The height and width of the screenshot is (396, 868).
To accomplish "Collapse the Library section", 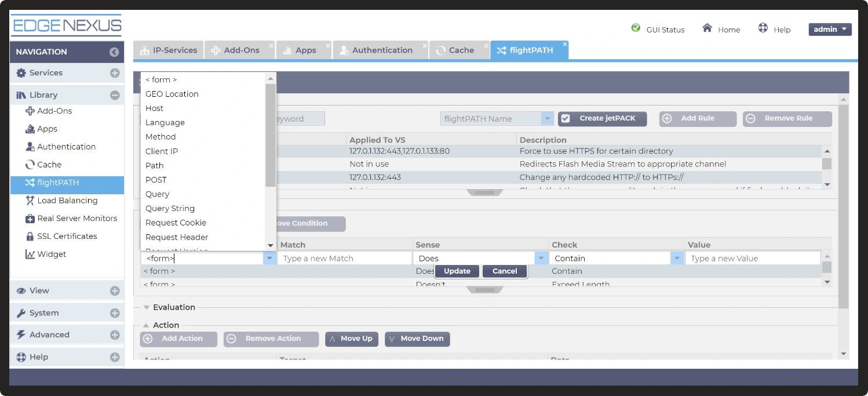I will tap(115, 95).
